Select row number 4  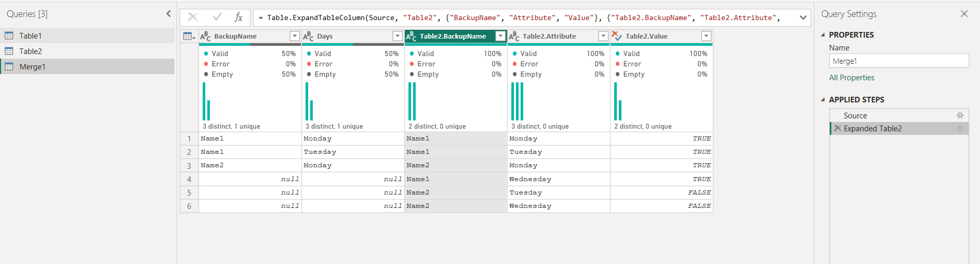(189, 179)
